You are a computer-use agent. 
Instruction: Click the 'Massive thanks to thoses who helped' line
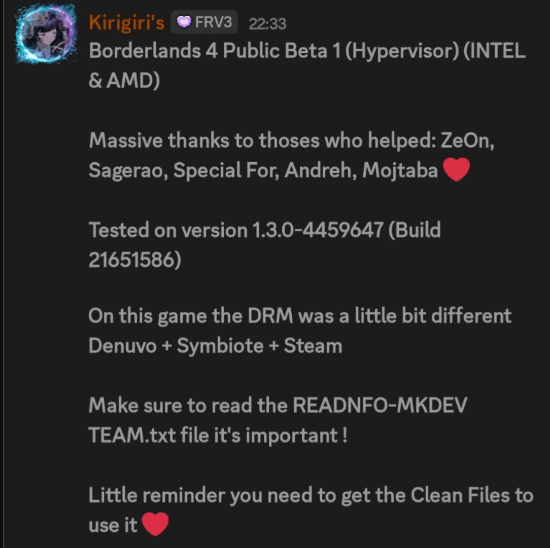(291, 140)
